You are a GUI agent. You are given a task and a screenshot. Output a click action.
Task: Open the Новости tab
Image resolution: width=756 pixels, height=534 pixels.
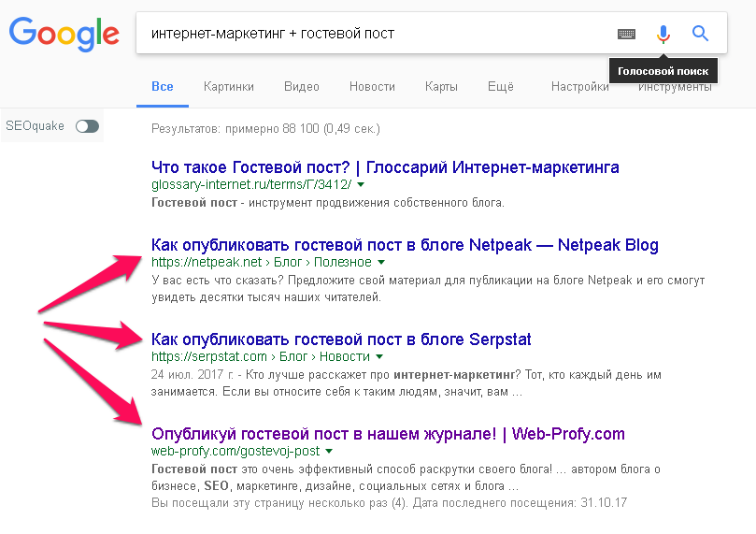[372, 87]
